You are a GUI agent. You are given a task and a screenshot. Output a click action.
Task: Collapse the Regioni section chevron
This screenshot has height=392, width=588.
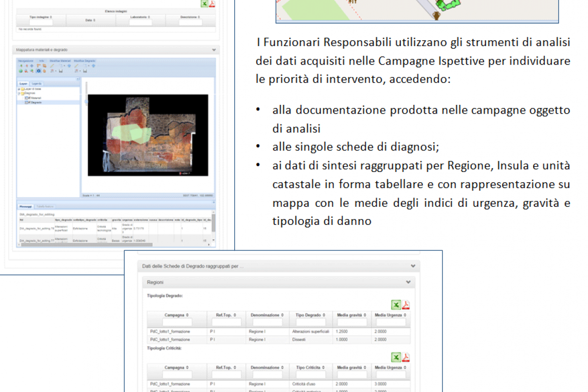[x=408, y=282]
